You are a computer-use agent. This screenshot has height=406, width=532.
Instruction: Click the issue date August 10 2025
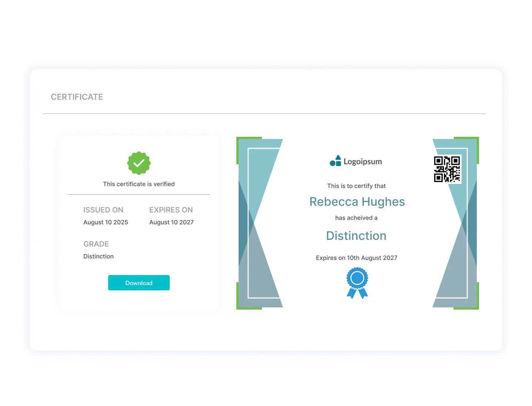106,222
